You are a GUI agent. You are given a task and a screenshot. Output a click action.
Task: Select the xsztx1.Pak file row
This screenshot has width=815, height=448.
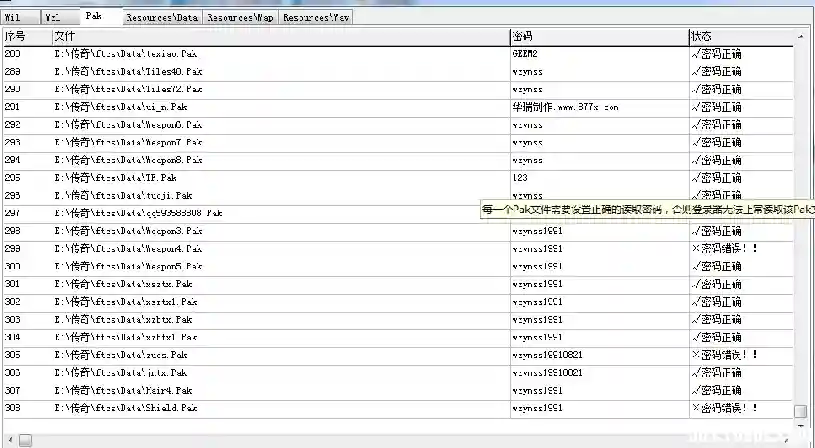click(398, 301)
